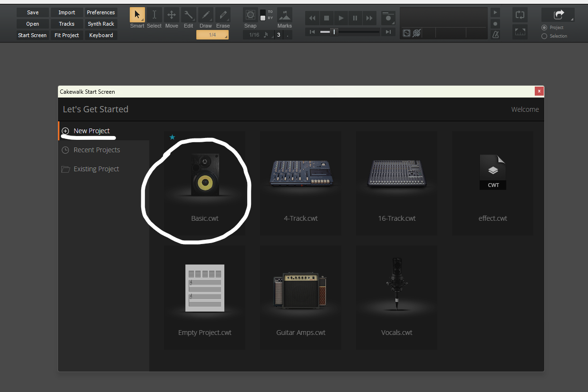Open Preferences
Screen dimensions: 588x392
pos(101,12)
